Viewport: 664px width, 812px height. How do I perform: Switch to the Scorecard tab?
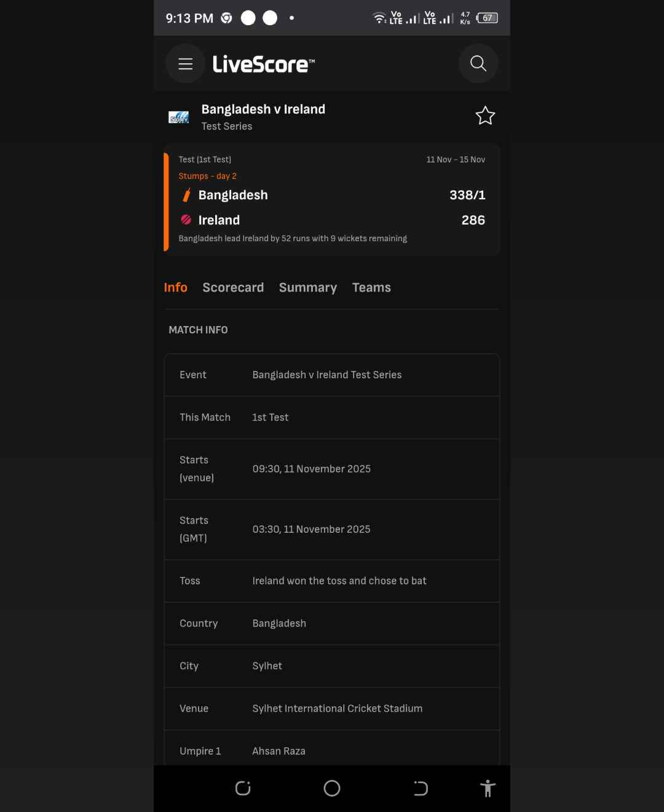(x=233, y=287)
